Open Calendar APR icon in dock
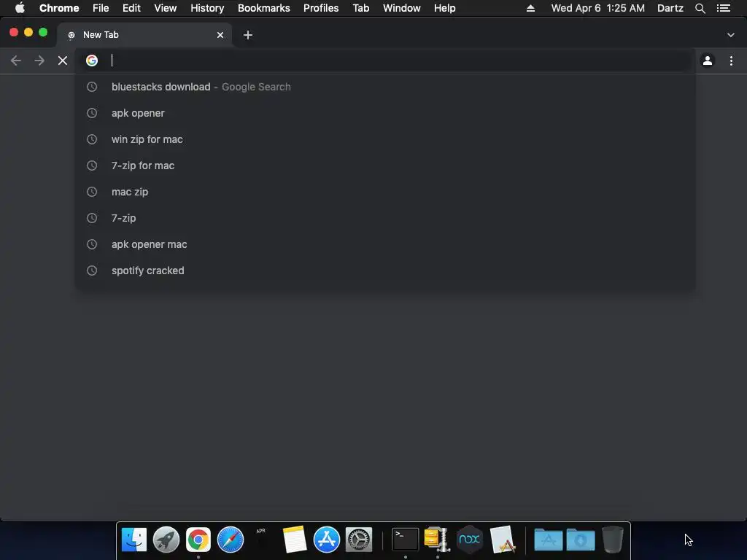Viewport: 747px width, 560px height. 262,540
